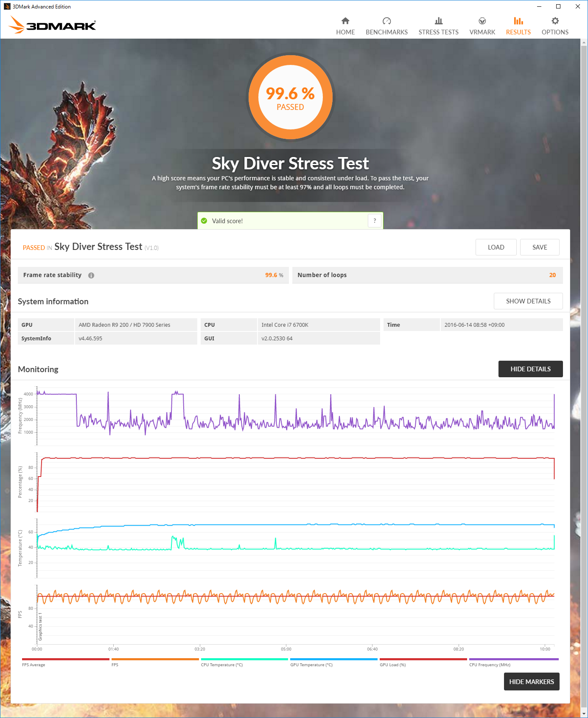The height and width of the screenshot is (718, 588).
Task: Click the 'System information' heading
Action: pyautogui.click(x=53, y=302)
